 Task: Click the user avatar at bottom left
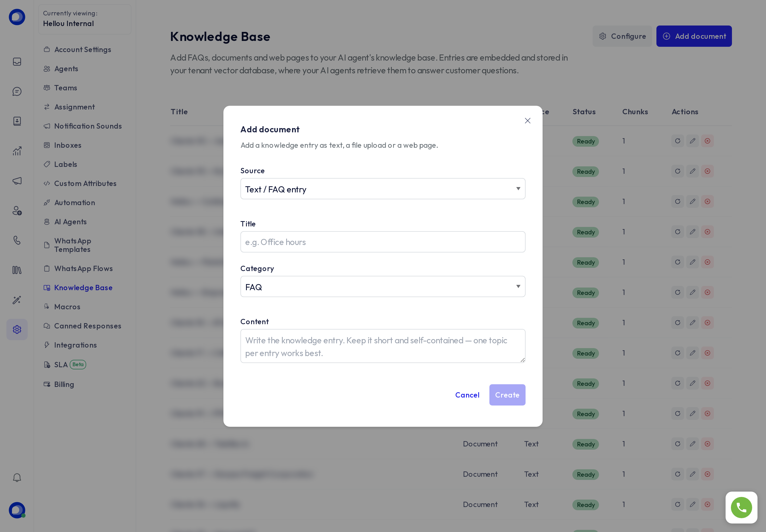(17, 510)
